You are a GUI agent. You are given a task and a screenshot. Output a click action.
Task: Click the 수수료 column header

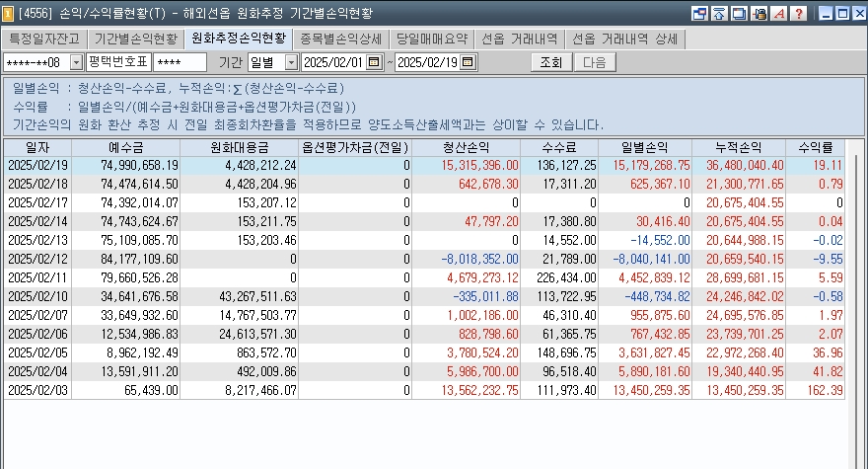[x=559, y=147]
